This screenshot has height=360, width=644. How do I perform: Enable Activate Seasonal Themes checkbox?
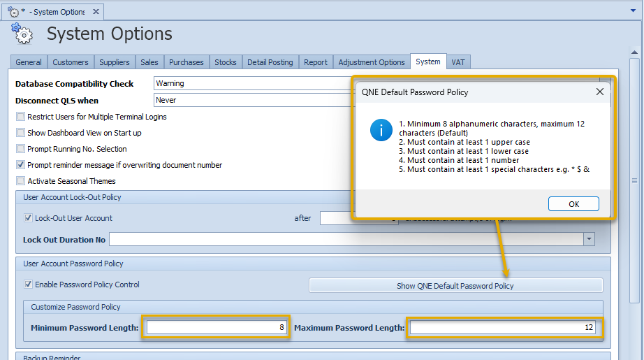point(20,181)
